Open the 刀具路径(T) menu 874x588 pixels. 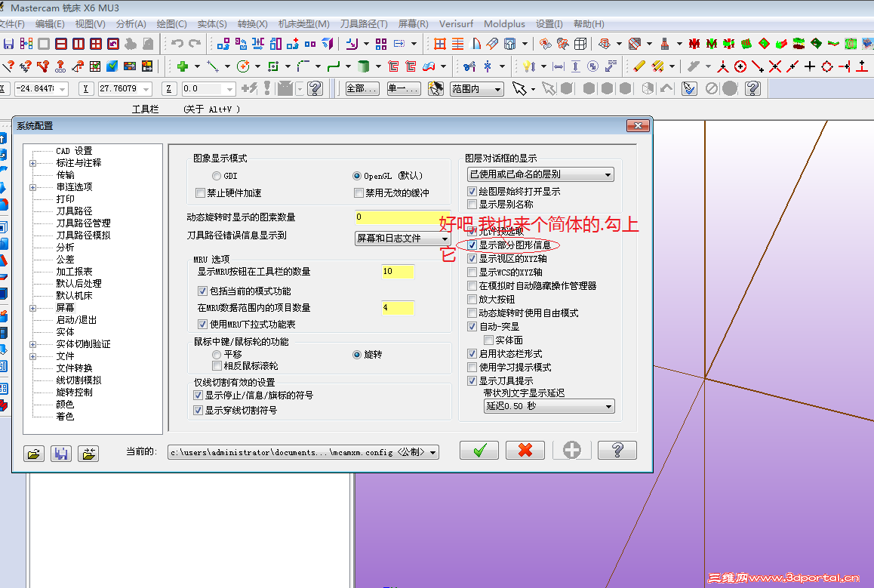[364, 24]
